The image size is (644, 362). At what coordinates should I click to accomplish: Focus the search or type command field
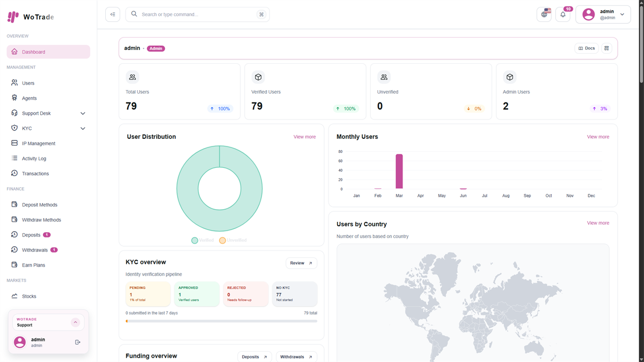(x=197, y=14)
